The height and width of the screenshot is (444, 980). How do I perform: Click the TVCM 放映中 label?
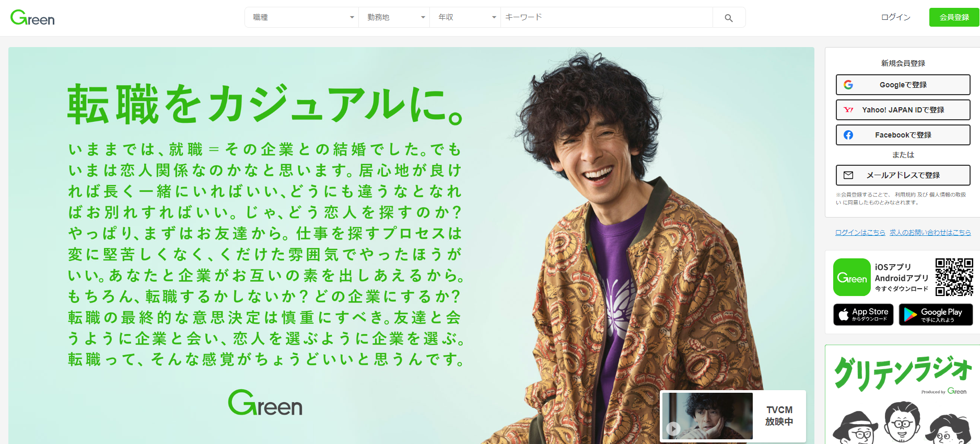pos(779,416)
